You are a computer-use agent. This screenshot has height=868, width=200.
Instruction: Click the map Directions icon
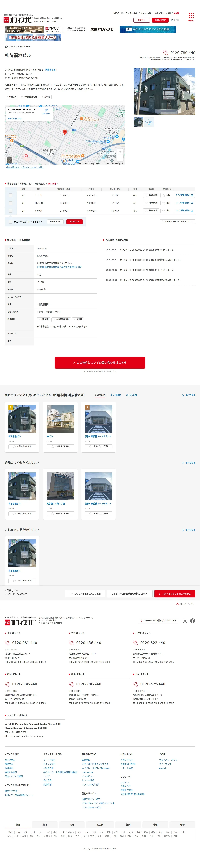(46, 111)
